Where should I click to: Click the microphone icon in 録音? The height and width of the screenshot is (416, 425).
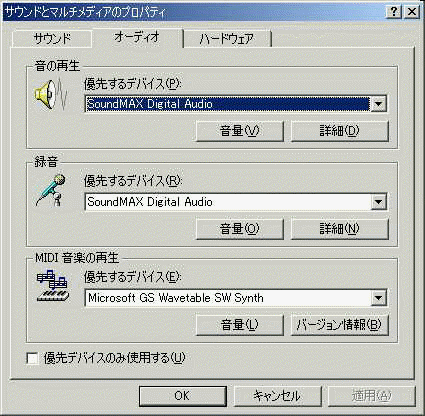click(51, 191)
